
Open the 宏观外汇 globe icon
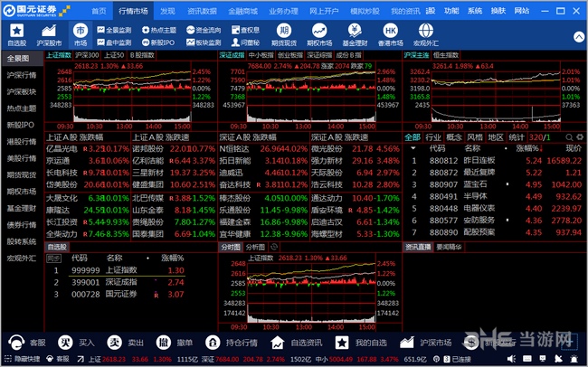[426, 35]
